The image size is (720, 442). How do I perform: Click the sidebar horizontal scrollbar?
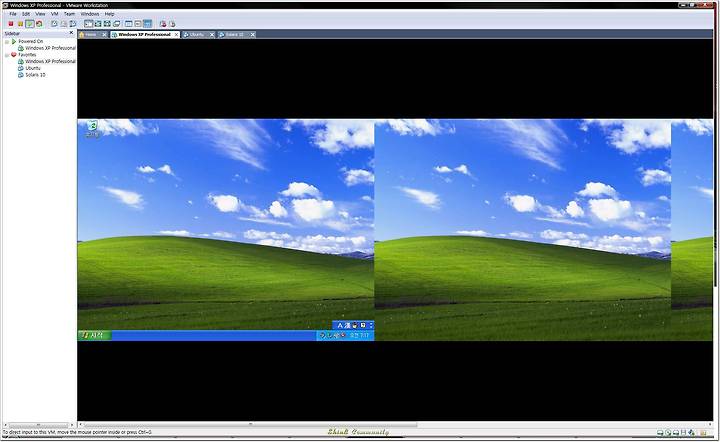point(39,425)
